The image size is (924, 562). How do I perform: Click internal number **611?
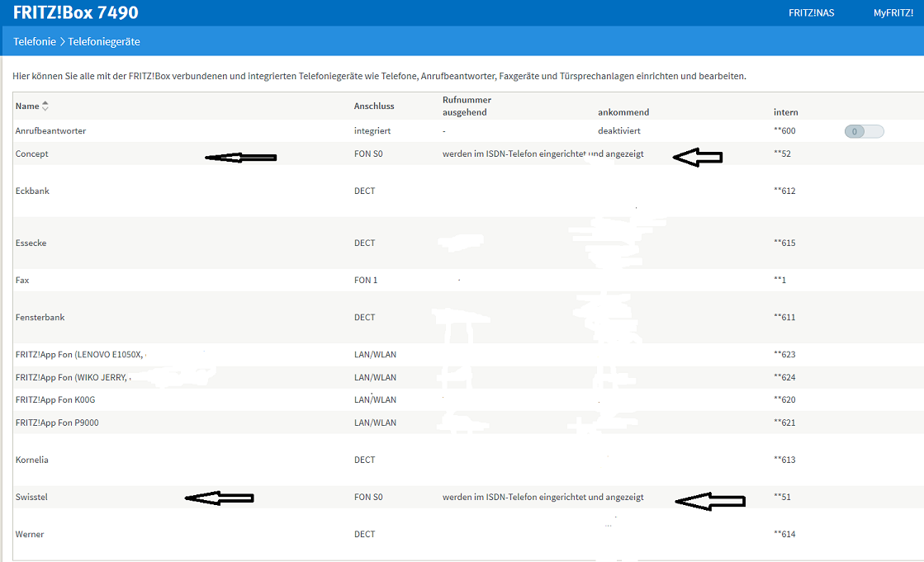click(784, 317)
